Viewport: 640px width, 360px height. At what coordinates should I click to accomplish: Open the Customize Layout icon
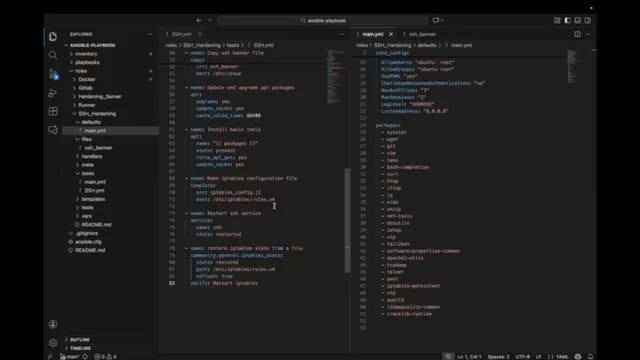pos(557,20)
